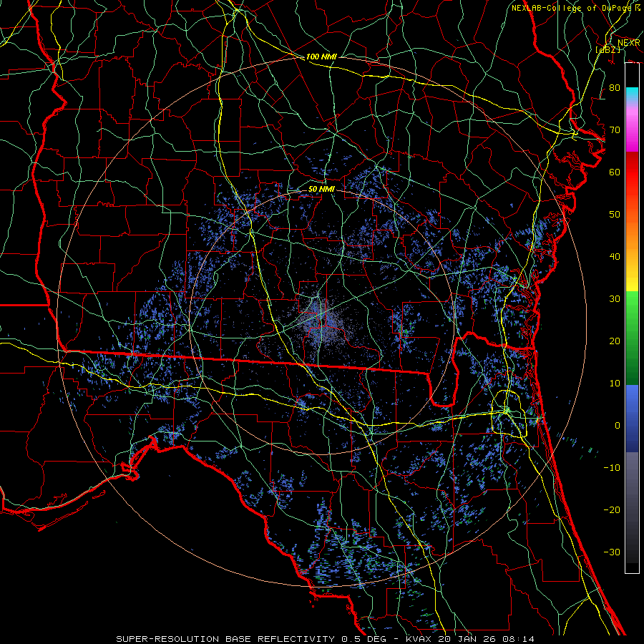
Task: Click the 70 value on dBZ scale
Action: 615,130
